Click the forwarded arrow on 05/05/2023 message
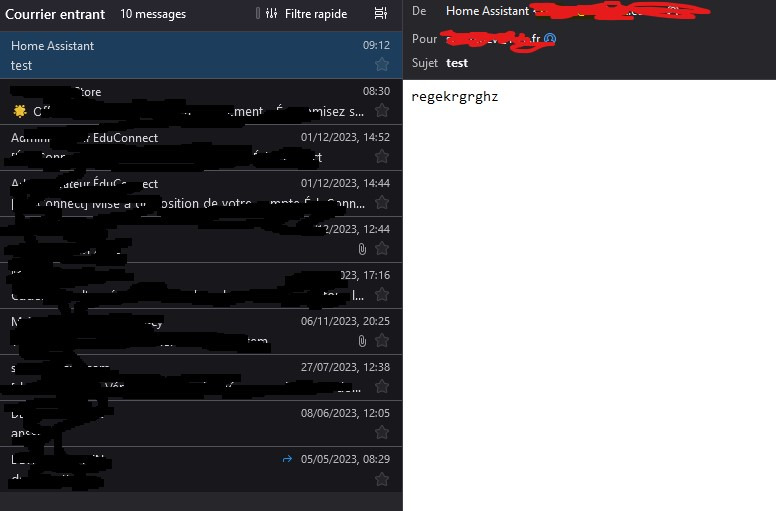 click(x=287, y=459)
